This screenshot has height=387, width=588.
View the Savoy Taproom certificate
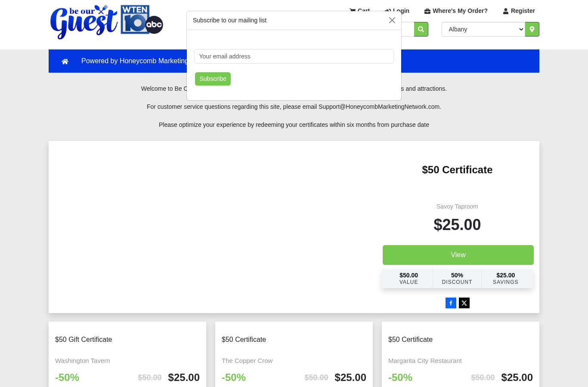458,255
